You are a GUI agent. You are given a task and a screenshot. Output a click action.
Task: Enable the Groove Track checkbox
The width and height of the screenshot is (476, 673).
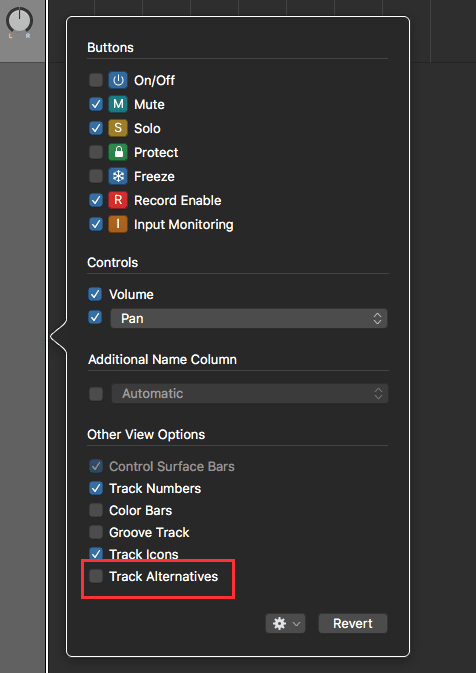(x=96, y=532)
